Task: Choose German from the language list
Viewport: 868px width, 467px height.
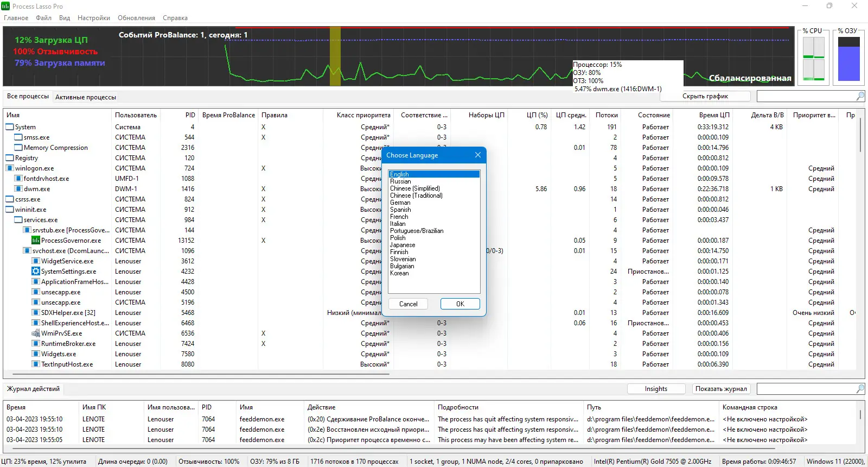Action: (x=400, y=203)
